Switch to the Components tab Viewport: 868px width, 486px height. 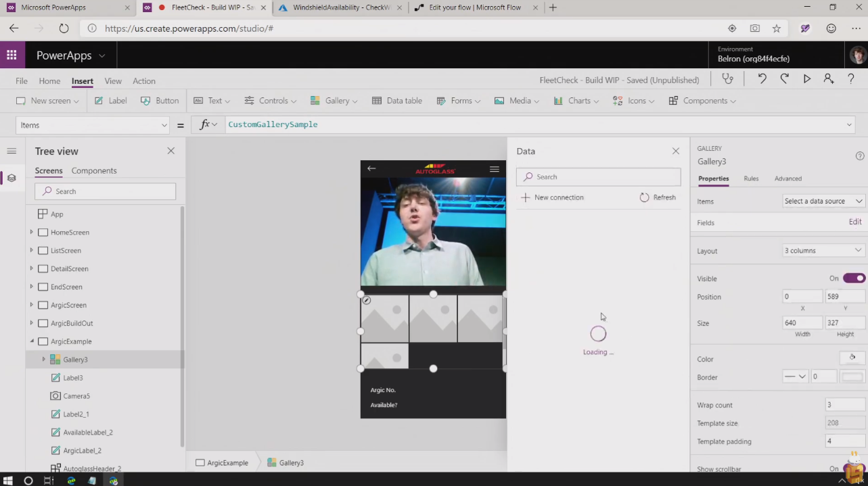pyautogui.click(x=94, y=170)
